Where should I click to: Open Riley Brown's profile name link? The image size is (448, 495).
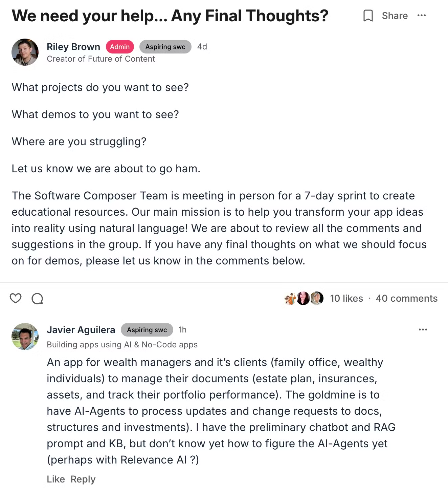pyautogui.click(x=73, y=47)
